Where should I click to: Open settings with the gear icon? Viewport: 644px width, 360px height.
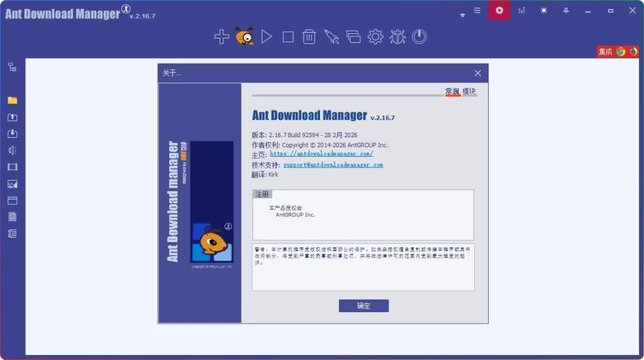click(375, 37)
